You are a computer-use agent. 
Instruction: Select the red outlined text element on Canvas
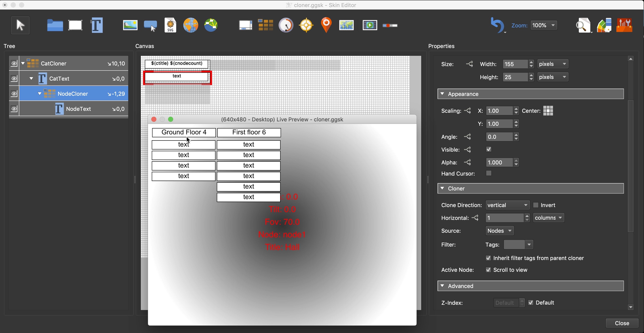(x=177, y=78)
